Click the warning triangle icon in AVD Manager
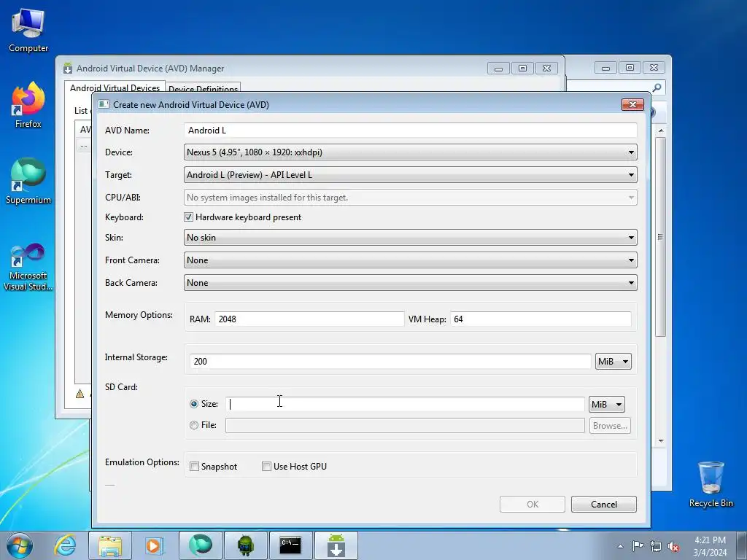 pos(80,394)
